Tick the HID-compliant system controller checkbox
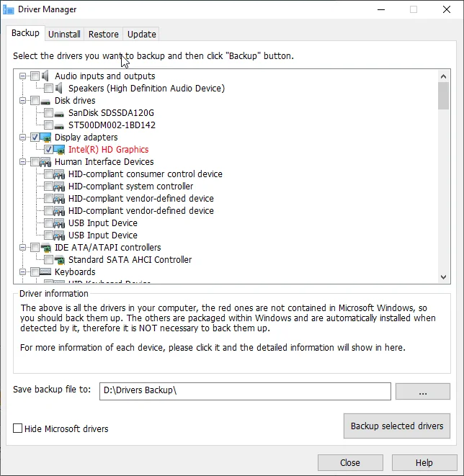This screenshot has height=476, width=464. (x=48, y=186)
